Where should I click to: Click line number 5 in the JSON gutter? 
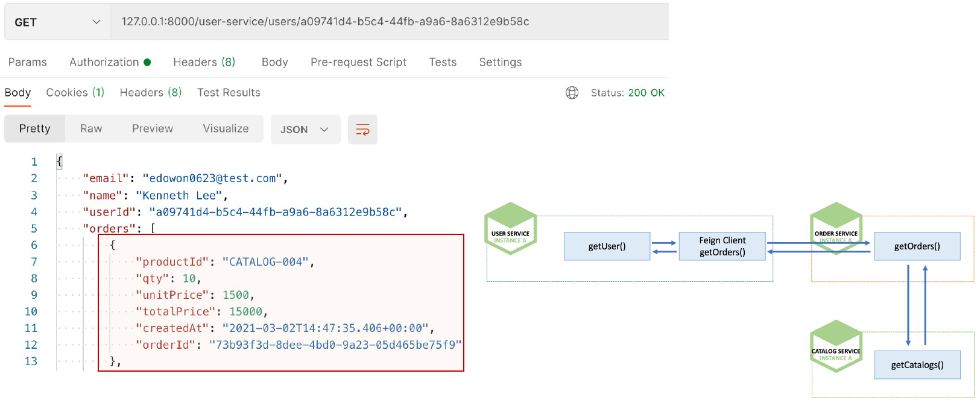[34, 228]
